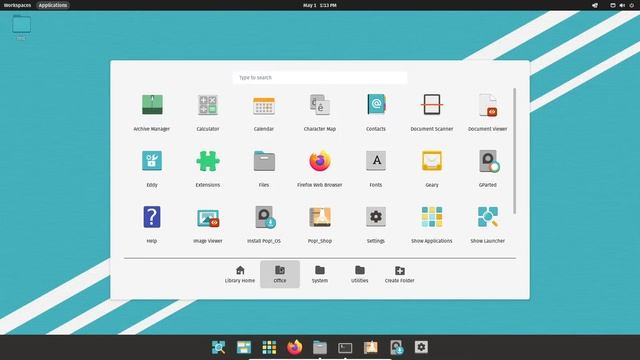Viewport: 640px width, 360px height.
Task: Click the dock launcher search icon
Action: click(x=218, y=347)
